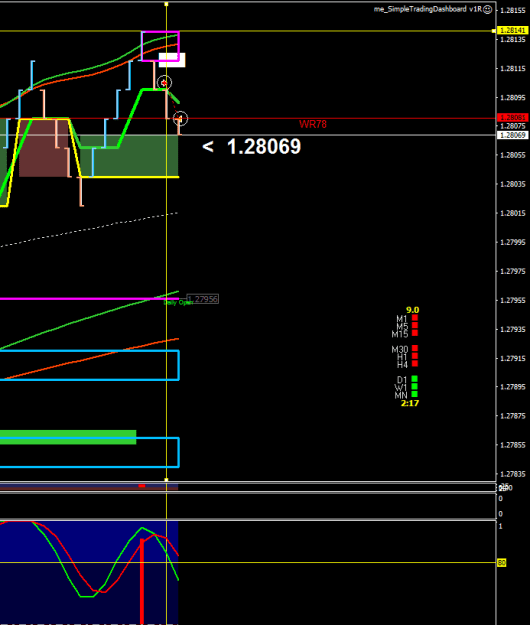The height and width of the screenshot is (625, 530).
Task: Click the M15 red timeframe indicator square
Action: coord(415,333)
